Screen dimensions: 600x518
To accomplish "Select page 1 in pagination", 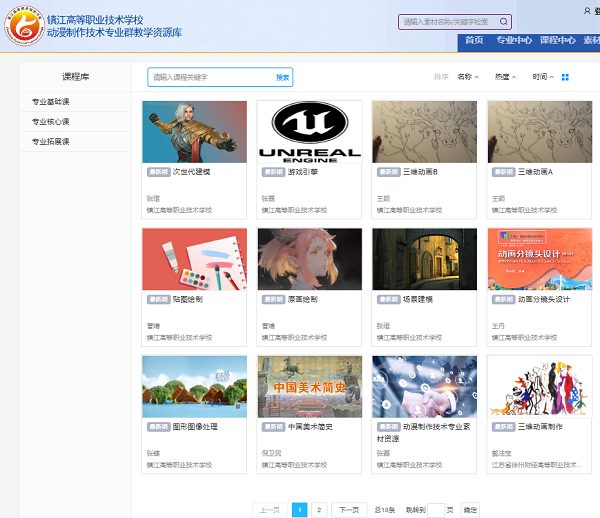I will (300, 510).
